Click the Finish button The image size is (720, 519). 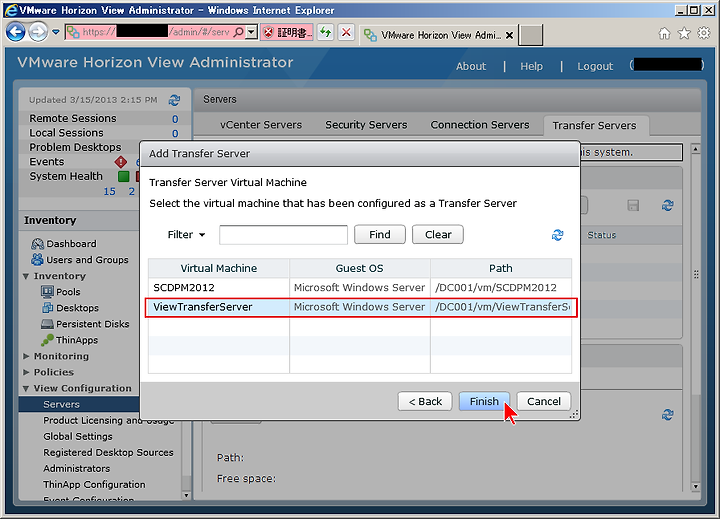(484, 401)
